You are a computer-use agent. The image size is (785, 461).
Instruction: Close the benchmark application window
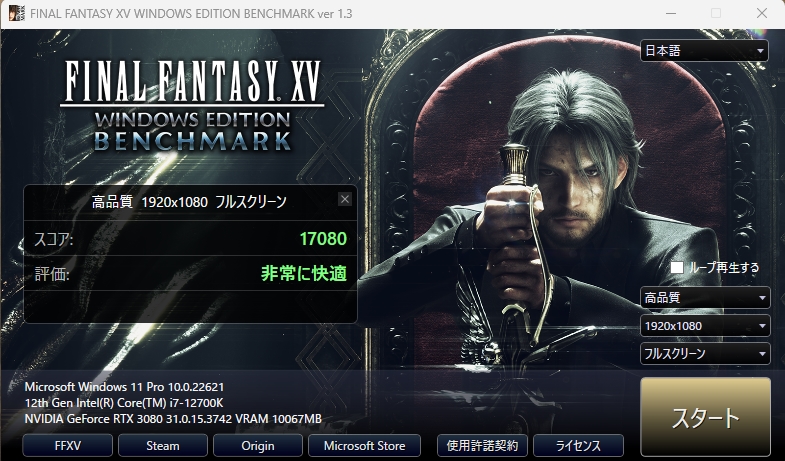[762, 13]
